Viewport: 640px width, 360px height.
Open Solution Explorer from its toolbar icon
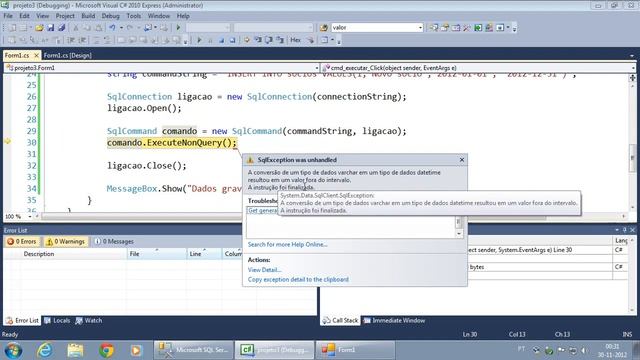[434, 28]
